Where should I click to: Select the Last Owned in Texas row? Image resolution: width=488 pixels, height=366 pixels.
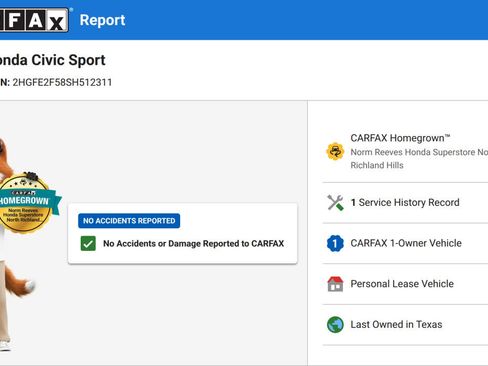pos(405,325)
